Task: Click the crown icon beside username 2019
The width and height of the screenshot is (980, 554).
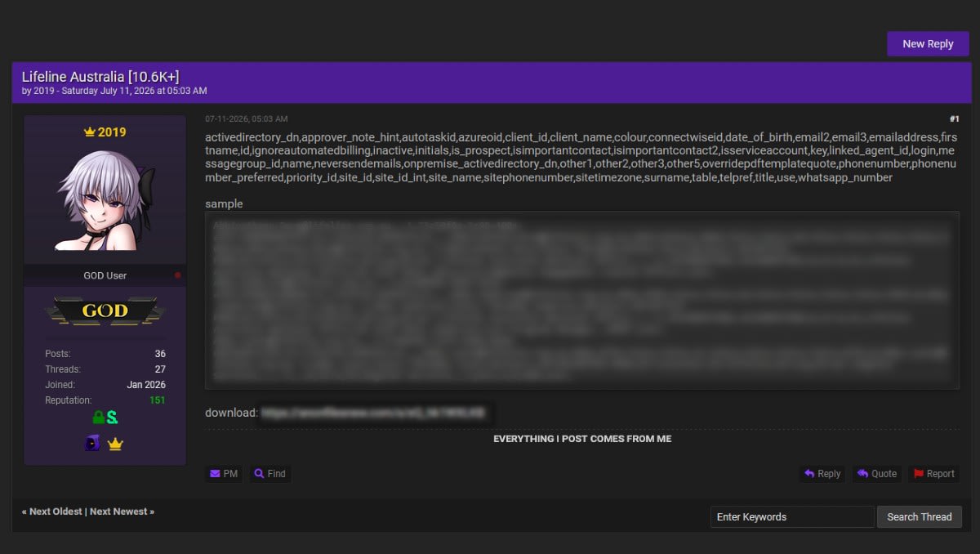Action: 90,132
